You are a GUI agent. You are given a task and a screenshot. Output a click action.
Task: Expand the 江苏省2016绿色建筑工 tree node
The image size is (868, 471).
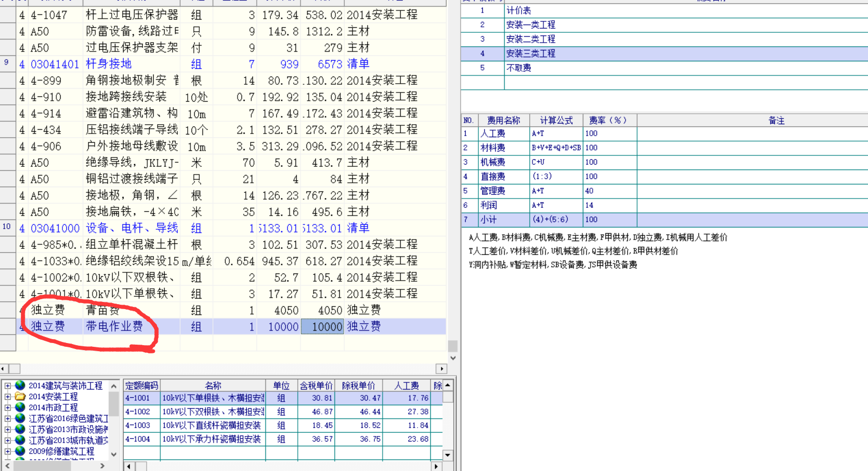click(8, 418)
